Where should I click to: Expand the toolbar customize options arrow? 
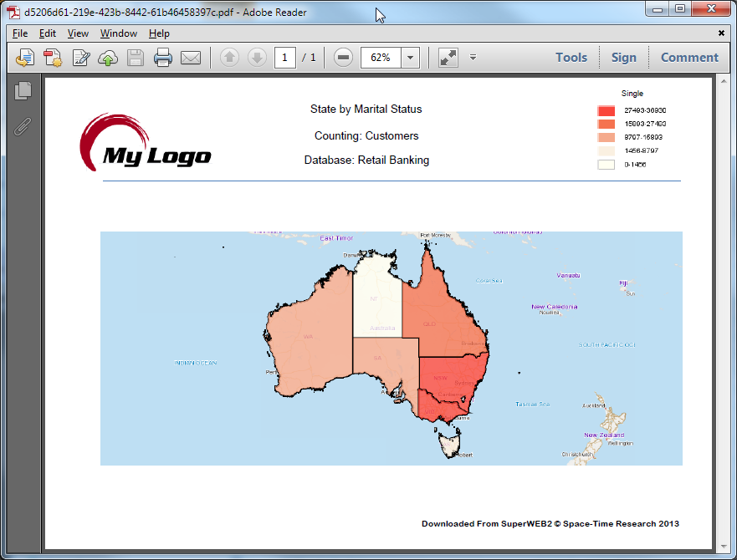[x=473, y=58]
